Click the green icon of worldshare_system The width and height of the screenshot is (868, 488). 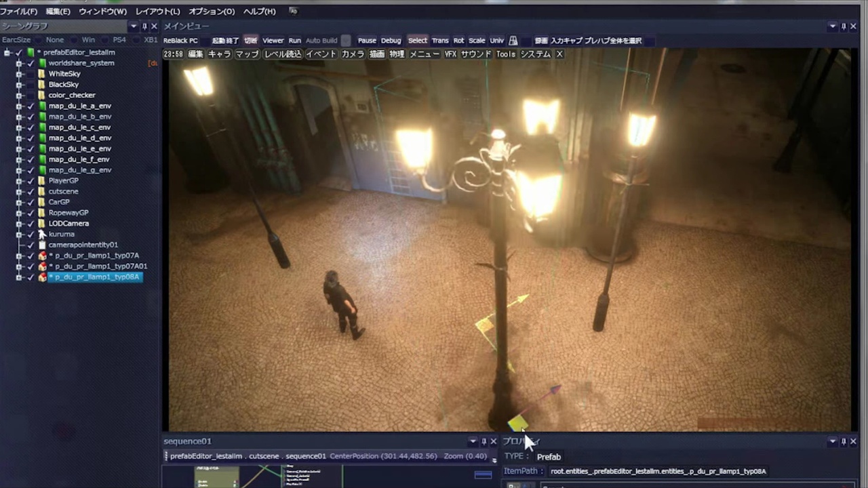[42, 63]
